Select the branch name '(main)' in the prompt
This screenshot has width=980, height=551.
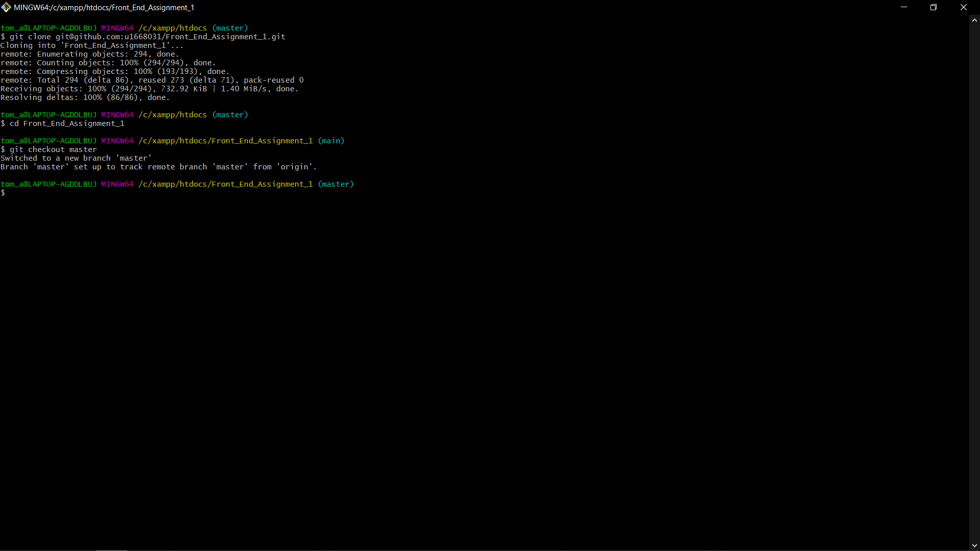coord(331,141)
